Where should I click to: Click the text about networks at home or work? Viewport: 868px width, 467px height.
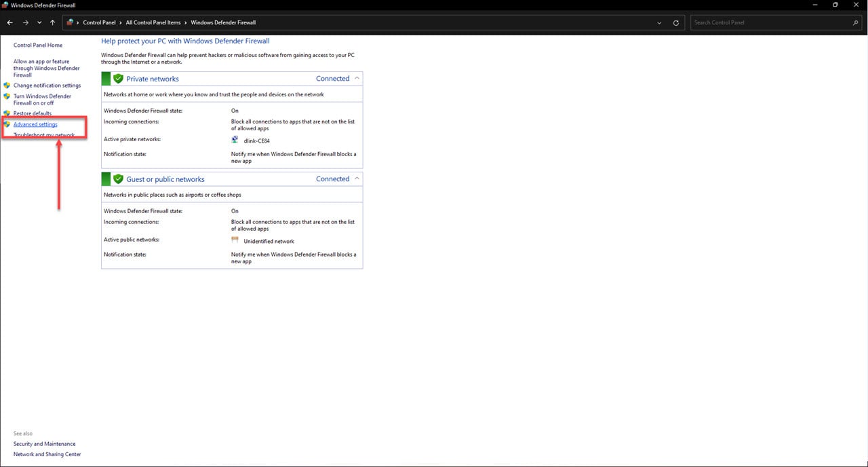[214, 94]
